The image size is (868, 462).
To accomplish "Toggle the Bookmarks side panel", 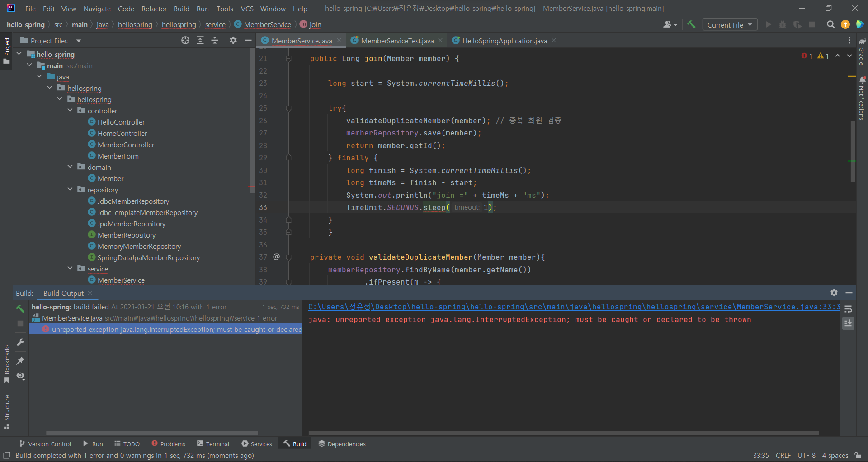I will (6, 364).
